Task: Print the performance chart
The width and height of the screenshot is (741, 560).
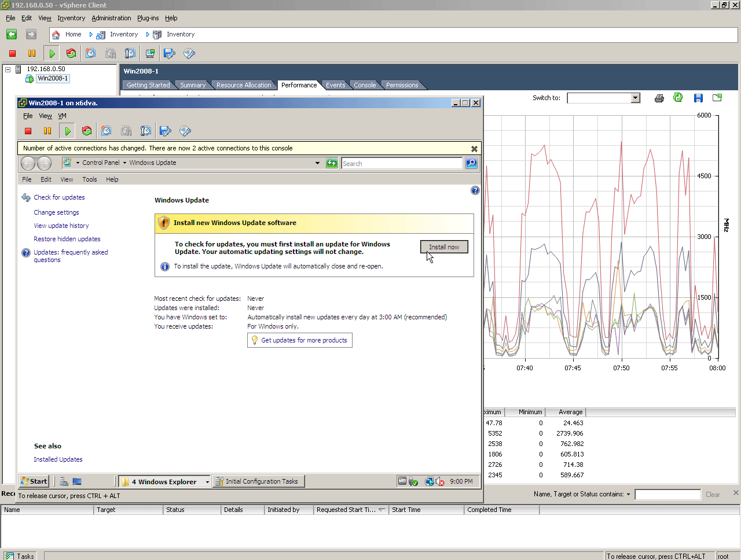Action: (x=659, y=98)
